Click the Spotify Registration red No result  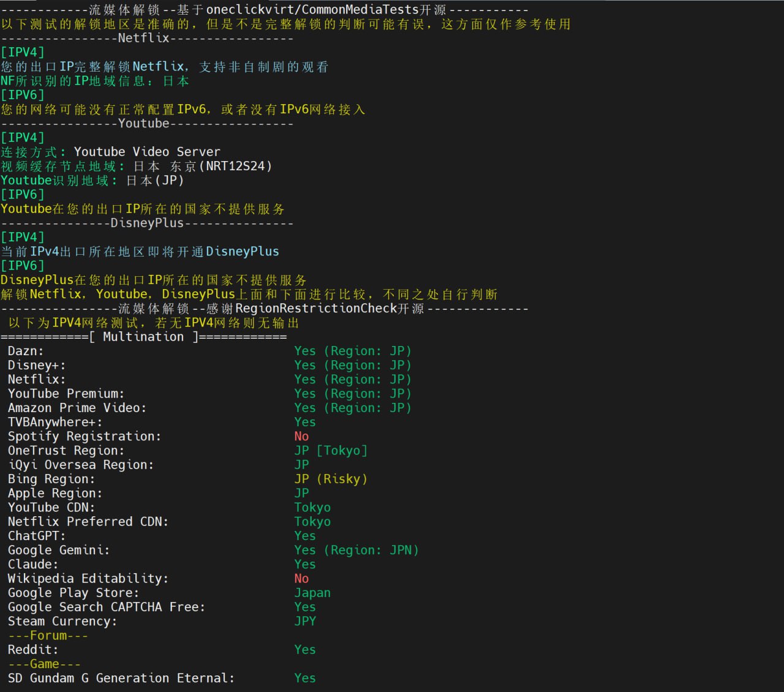tap(301, 436)
